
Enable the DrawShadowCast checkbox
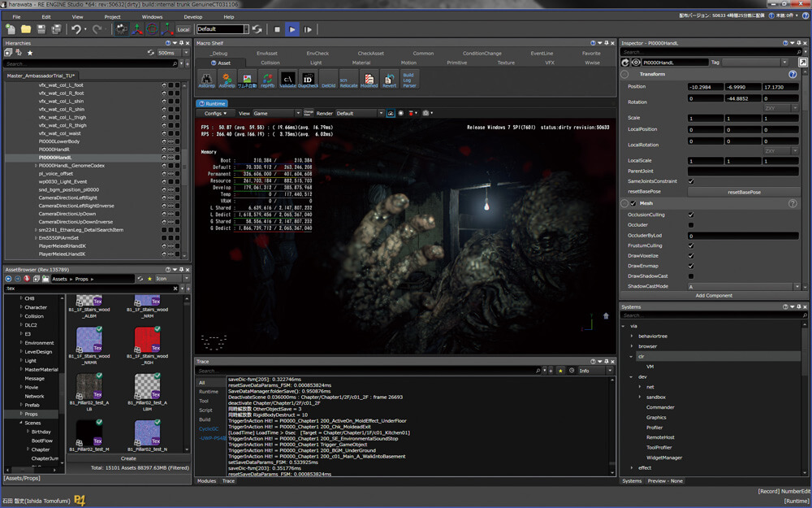[x=691, y=276]
